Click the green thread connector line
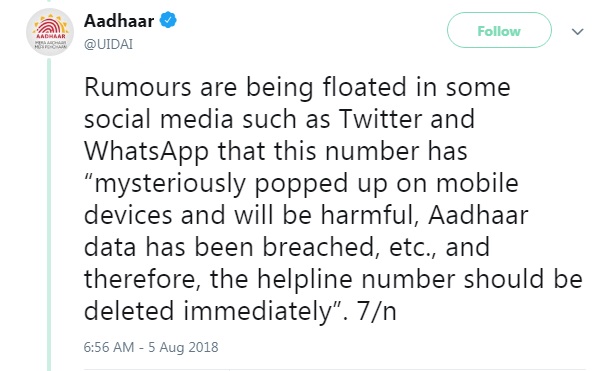Image resolution: width=614 pixels, height=371 pixels. (49, 214)
